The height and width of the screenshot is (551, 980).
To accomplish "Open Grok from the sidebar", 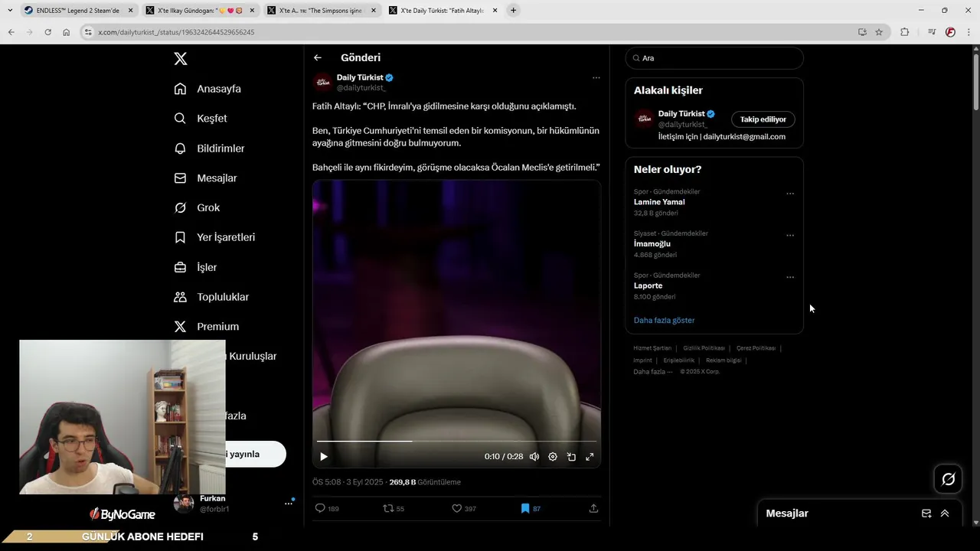I will point(197,207).
